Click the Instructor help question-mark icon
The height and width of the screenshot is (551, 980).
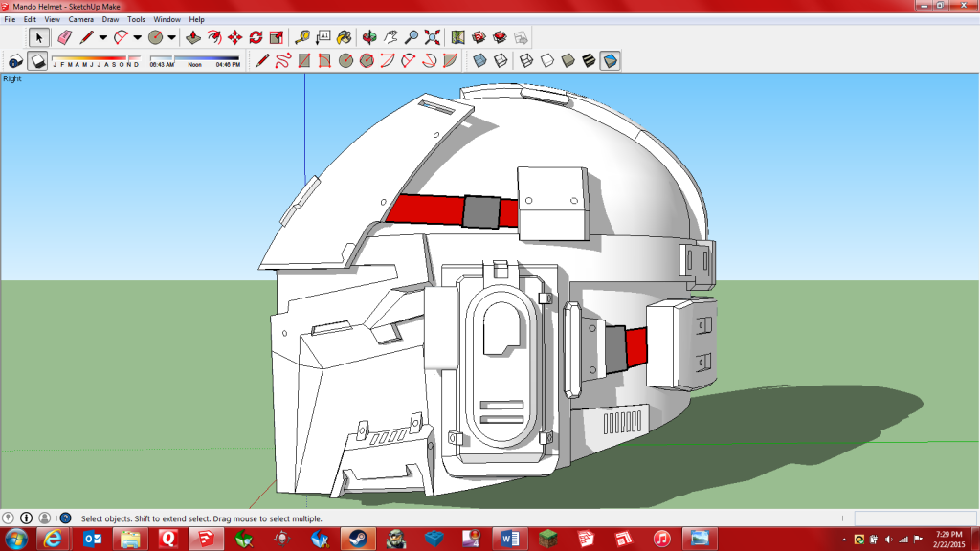pos(65,518)
